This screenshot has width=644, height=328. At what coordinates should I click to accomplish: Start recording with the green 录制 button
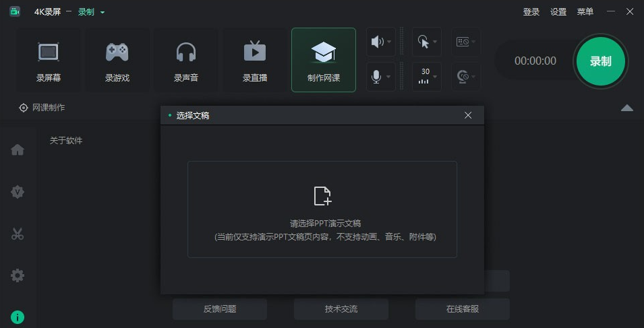click(600, 61)
